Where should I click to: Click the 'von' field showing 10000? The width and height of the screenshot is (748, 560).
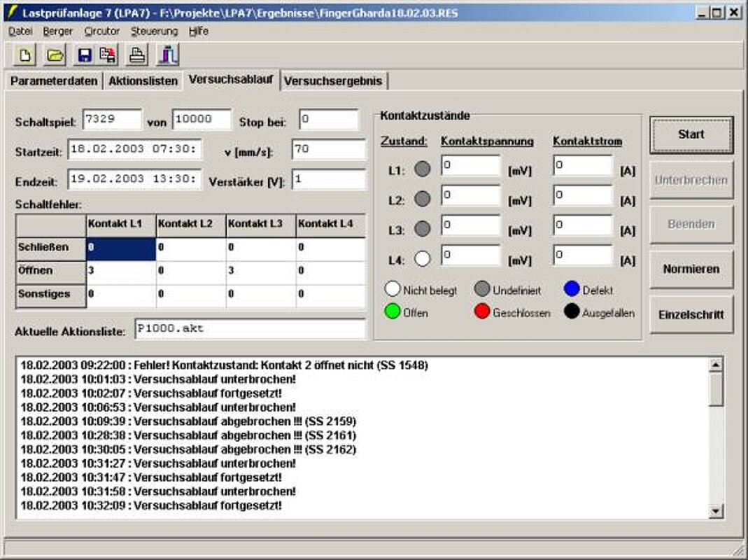tap(202, 120)
